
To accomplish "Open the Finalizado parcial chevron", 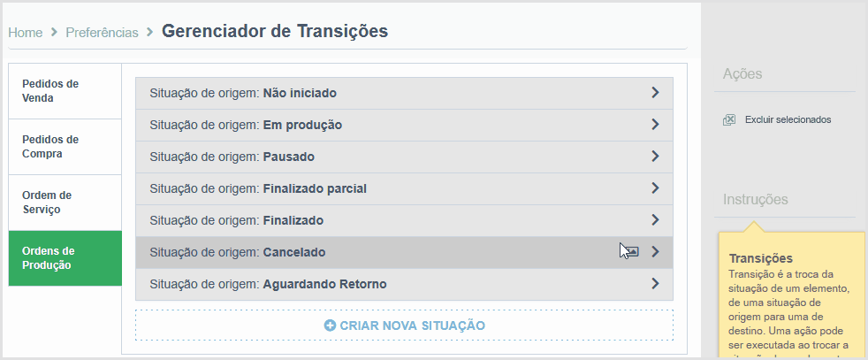I will coord(656,188).
